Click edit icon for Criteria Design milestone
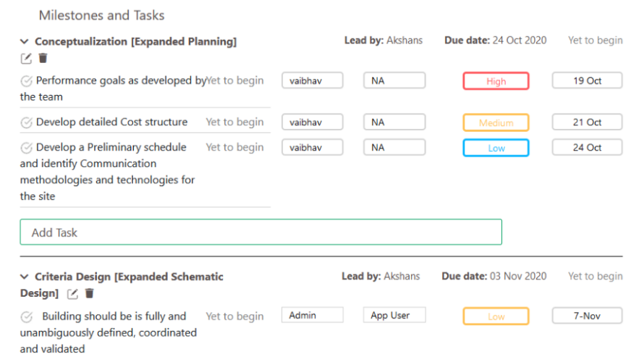The image size is (644, 362). point(72,294)
